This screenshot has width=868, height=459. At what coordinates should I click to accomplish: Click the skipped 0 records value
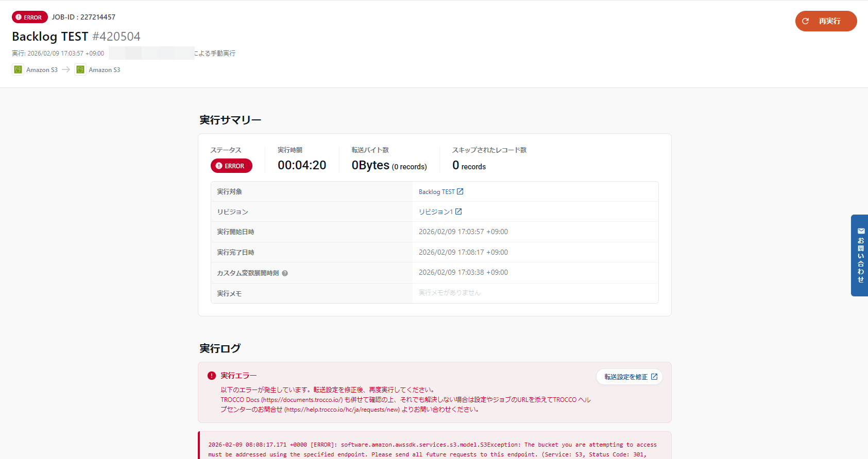[469, 165]
